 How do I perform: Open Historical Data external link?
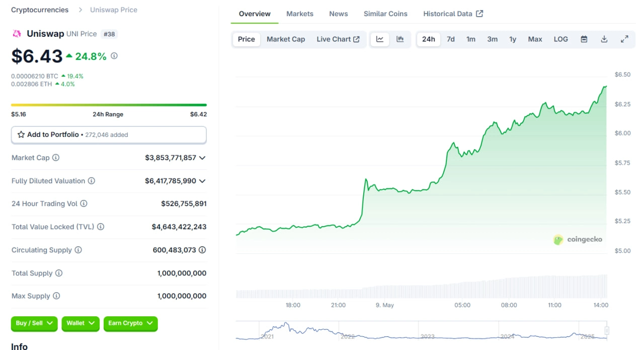point(453,14)
